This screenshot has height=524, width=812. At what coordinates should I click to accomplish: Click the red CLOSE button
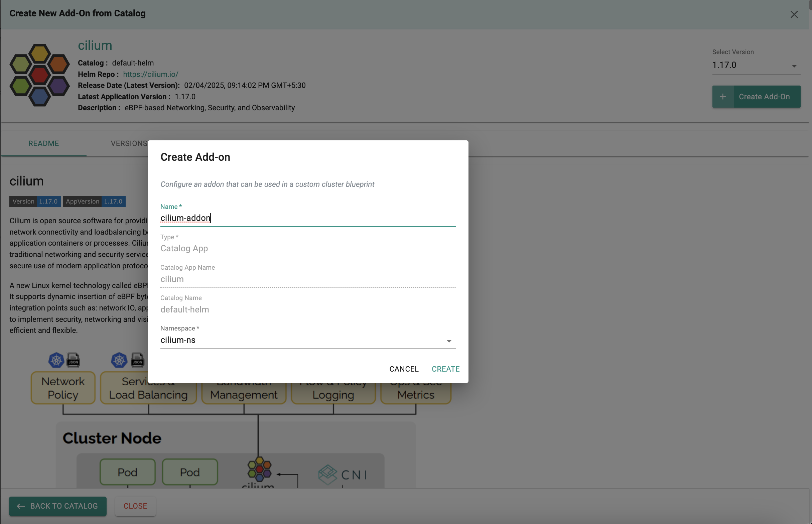pyautogui.click(x=135, y=506)
